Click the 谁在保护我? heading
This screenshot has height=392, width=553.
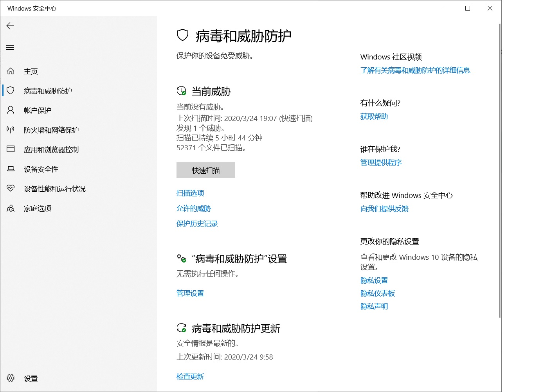380,149
